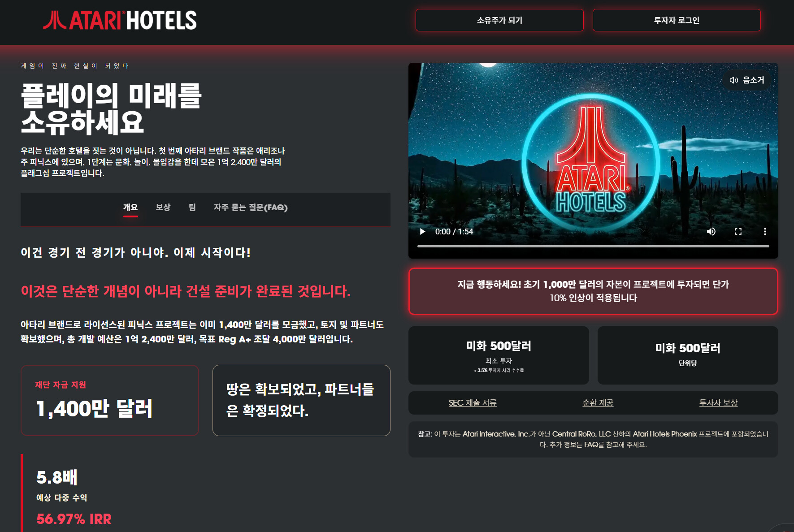Mute video using the speaker volume icon
Viewport: 794px width, 532px height.
711,232
